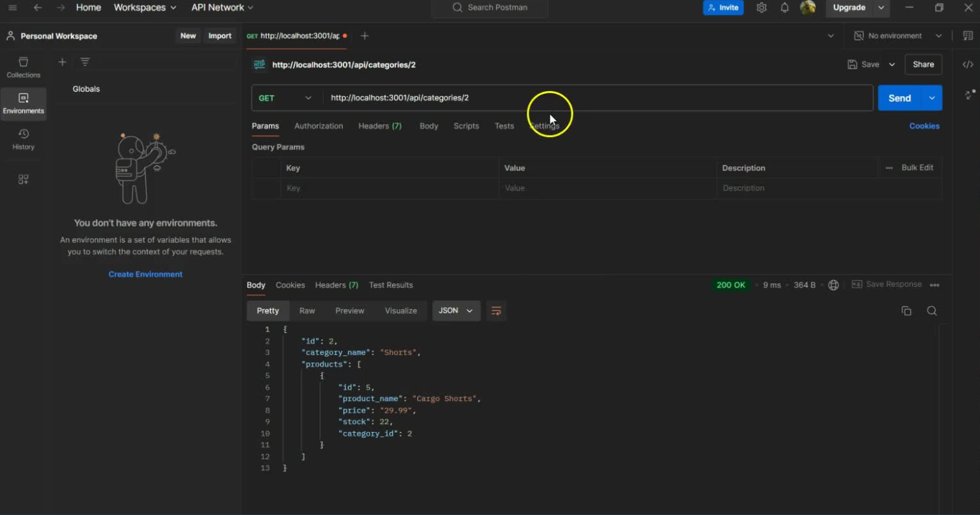
Task: Open the user avatar menu
Action: point(808,8)
